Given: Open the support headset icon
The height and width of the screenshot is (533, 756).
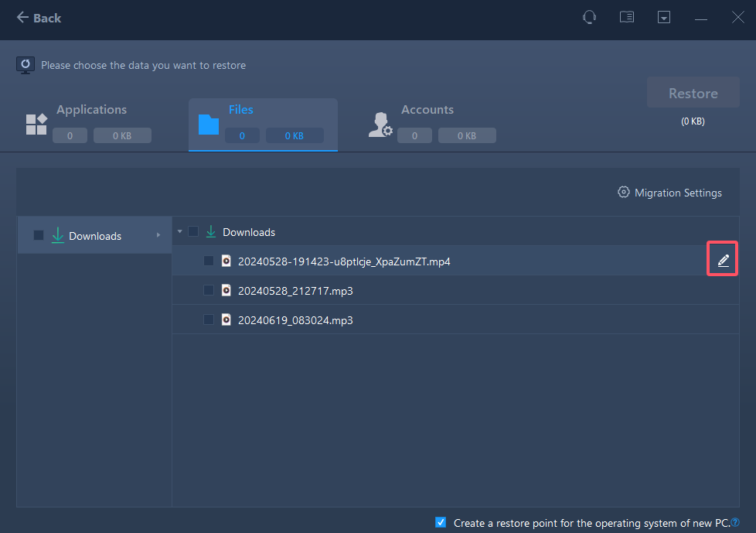Looking at the screenshot, I should [589, 17].
